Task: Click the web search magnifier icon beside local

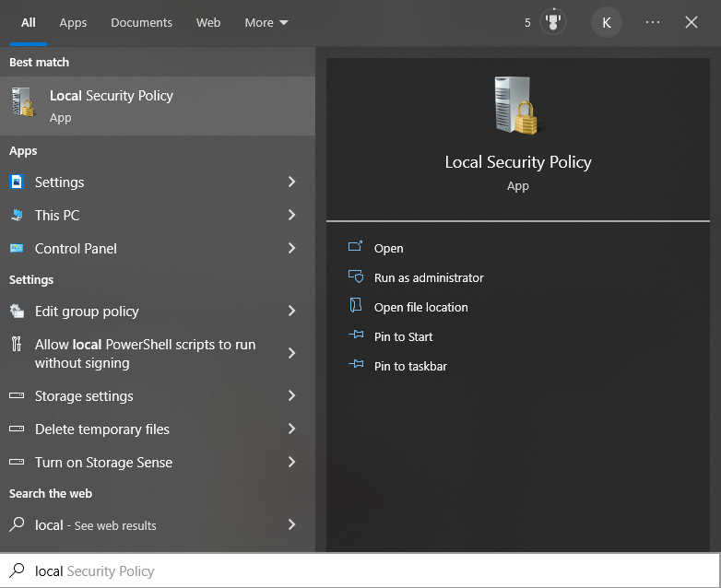Action: click(x=17, y=524)
